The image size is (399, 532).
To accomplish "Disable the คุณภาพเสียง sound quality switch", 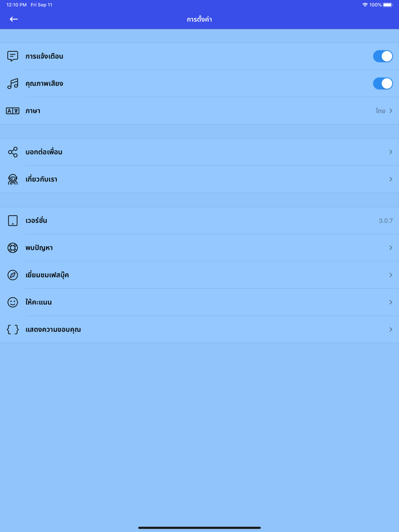I will [382, 84].
